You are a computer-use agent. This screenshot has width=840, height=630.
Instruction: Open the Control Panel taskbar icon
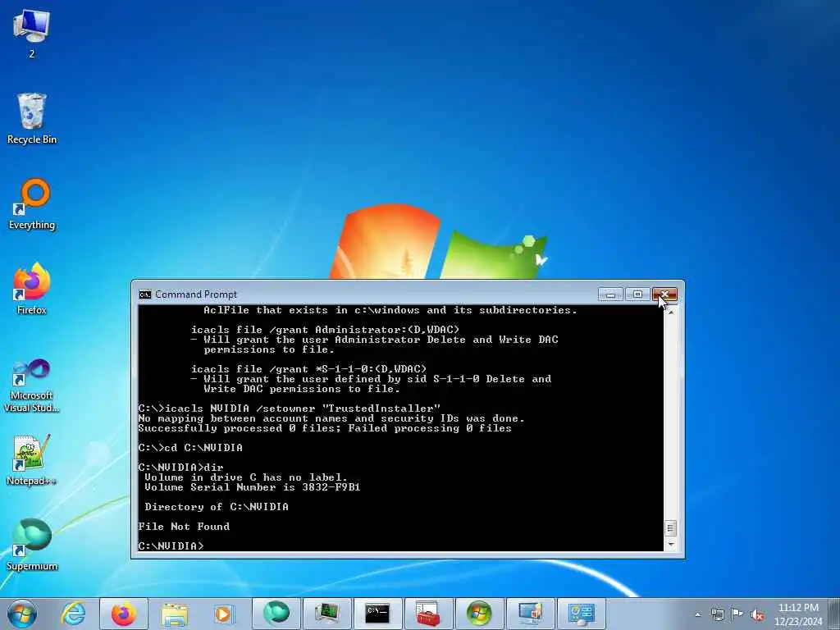point(582,613)
